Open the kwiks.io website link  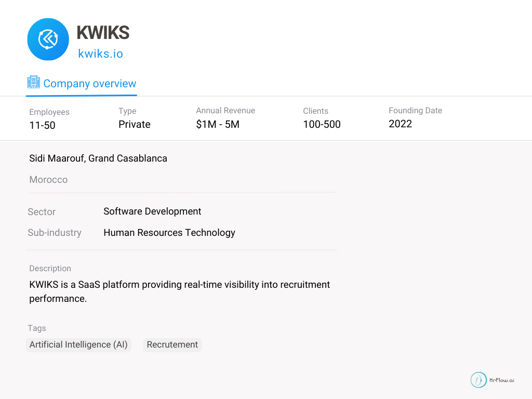pos(100,54)
